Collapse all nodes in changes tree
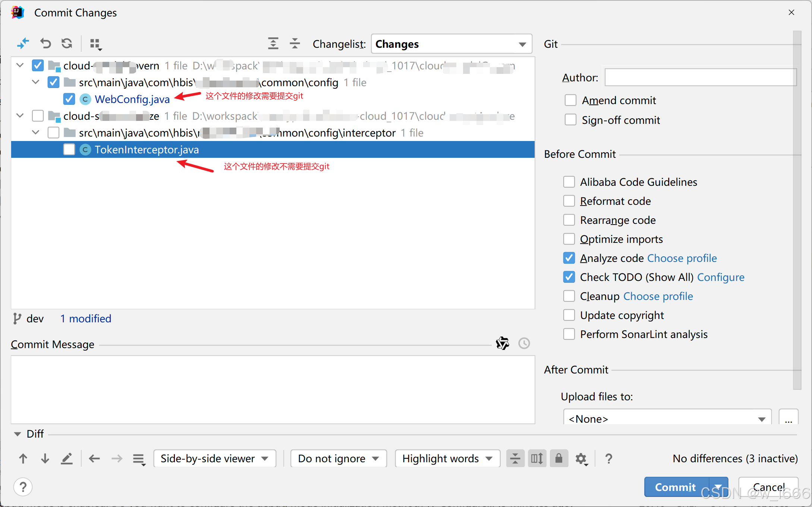This screenshot has height=507, width=812. (x=295, y=44)
